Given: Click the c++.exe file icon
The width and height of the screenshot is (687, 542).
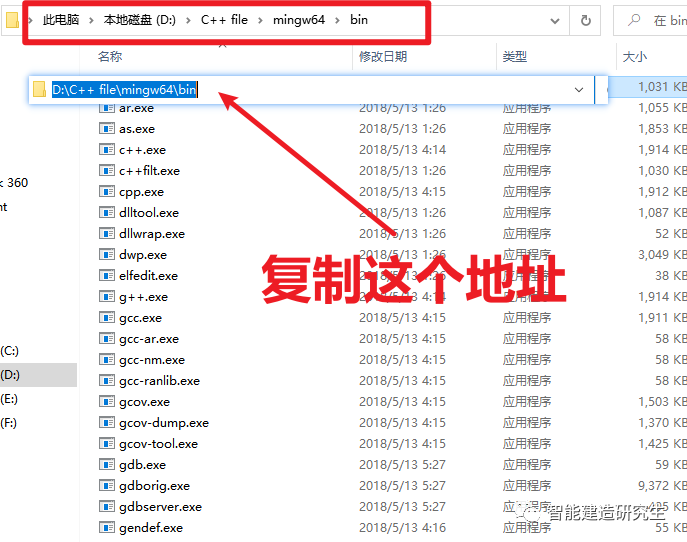Looking at the screenshot, I should [106, 149].
